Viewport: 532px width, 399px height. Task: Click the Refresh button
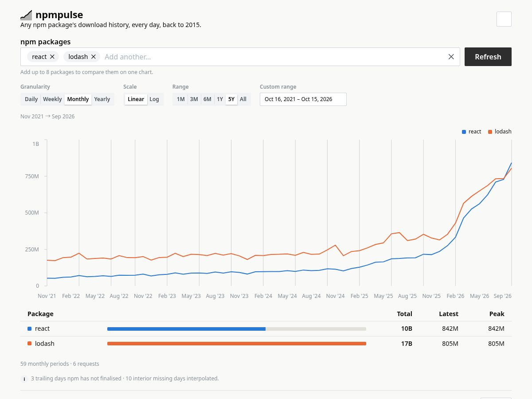488,57
